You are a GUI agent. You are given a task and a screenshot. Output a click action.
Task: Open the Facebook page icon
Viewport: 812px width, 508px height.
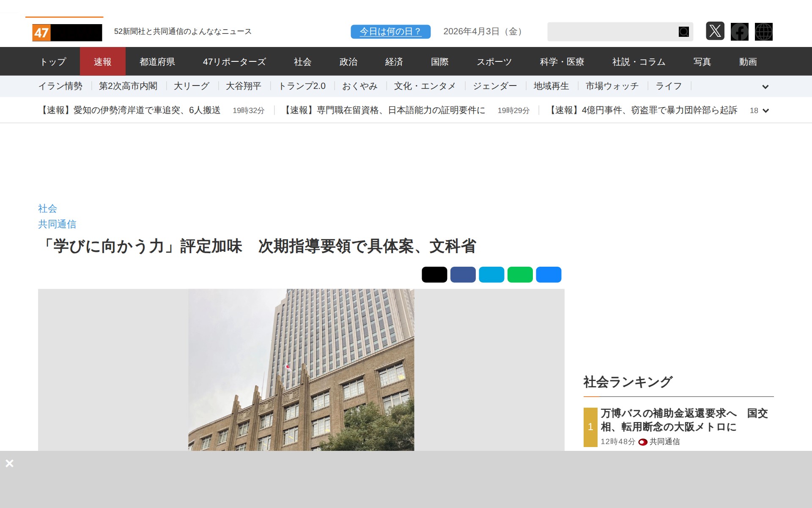[739, 32]
